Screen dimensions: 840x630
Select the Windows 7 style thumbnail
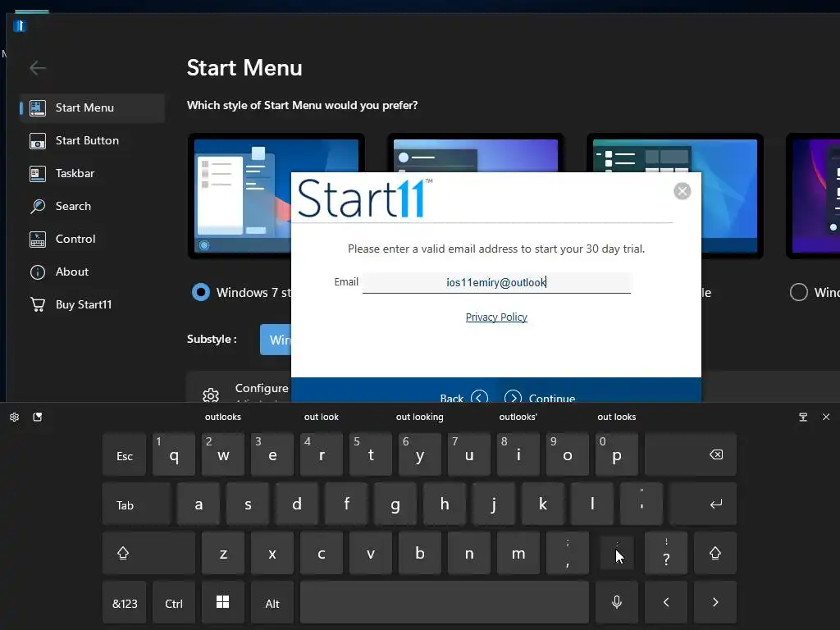(x=240, y=195)
